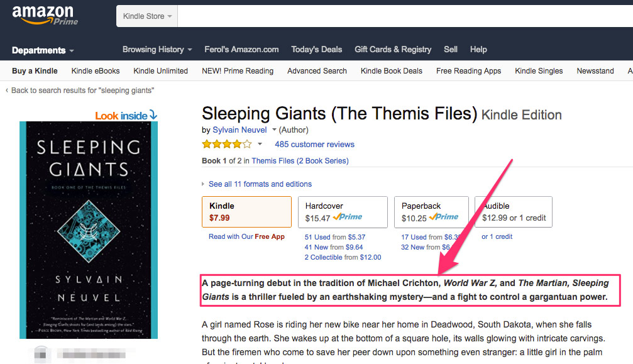Viewport: 633px width, 364px height.
Task: Open Read with Our Free App link
Action: tap(246, 236)
